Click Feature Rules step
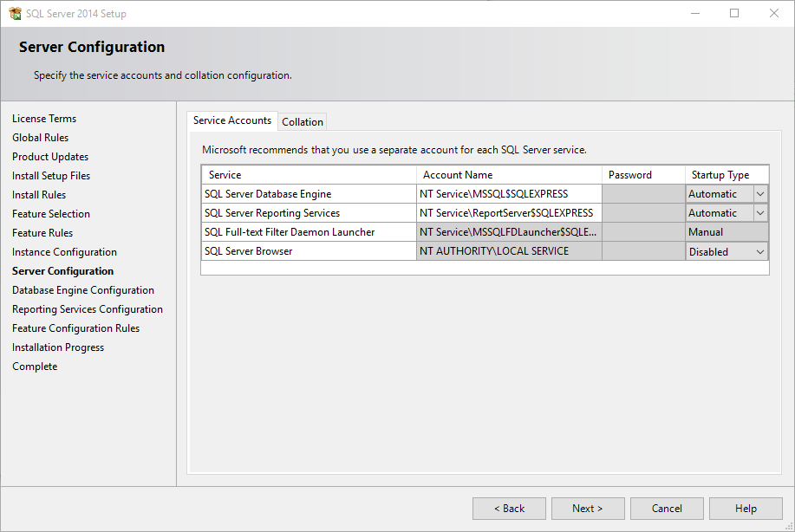This screenshot has width=795, height=532. [x=42, y=233]
